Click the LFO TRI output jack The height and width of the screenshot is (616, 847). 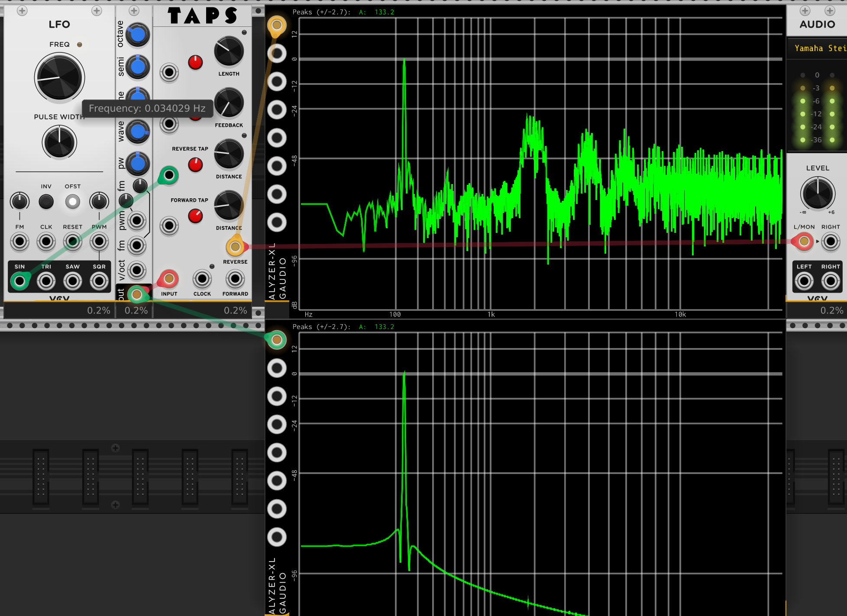tap(46, 281)
